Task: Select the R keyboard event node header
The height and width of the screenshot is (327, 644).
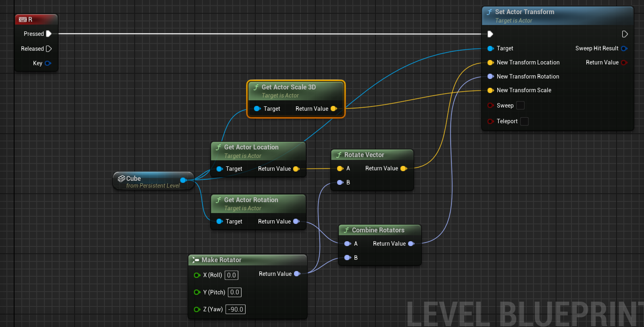Action: coord(36,19)
